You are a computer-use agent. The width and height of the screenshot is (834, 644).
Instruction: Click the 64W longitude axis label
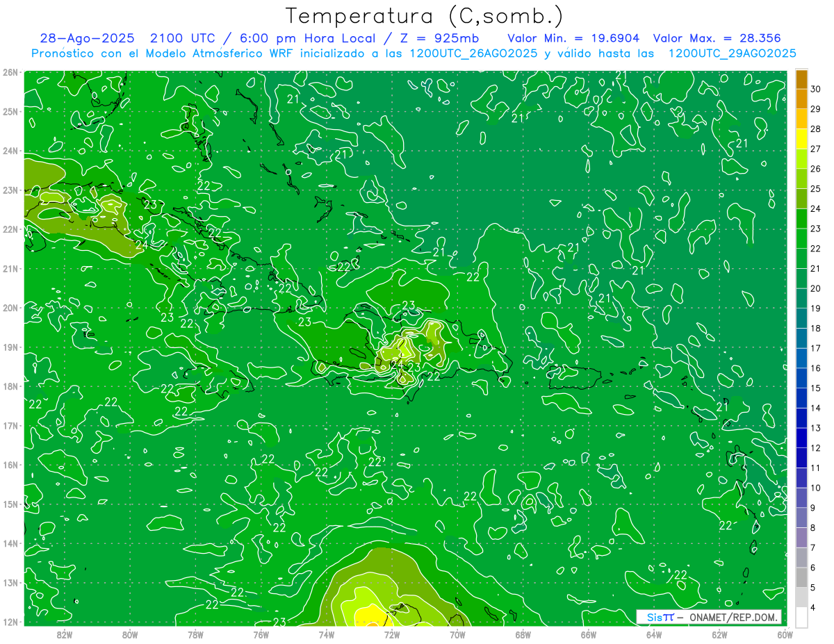654,634
